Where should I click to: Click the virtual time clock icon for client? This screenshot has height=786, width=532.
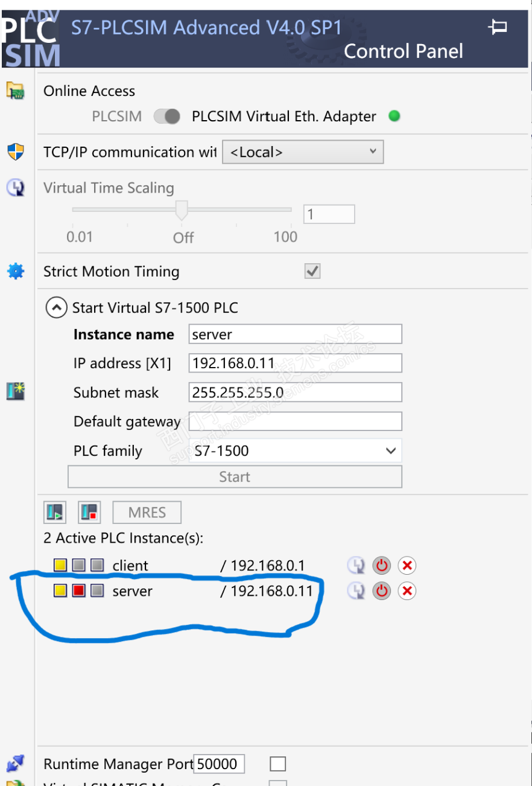(x=356, y=566)
